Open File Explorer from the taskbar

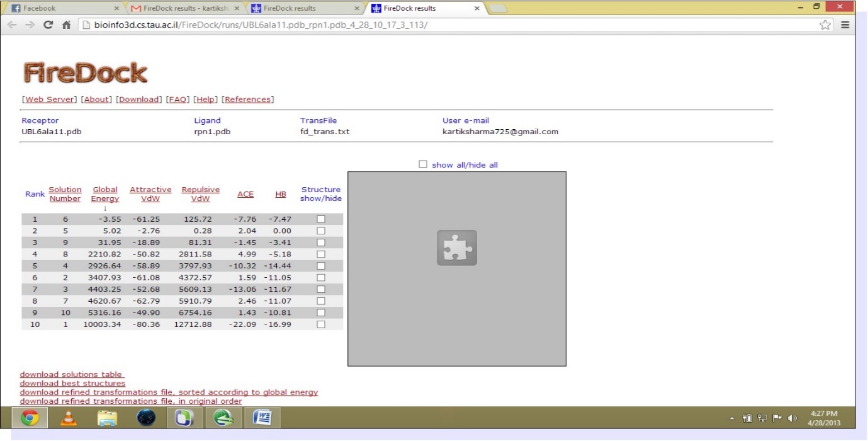tap(107, 417)
